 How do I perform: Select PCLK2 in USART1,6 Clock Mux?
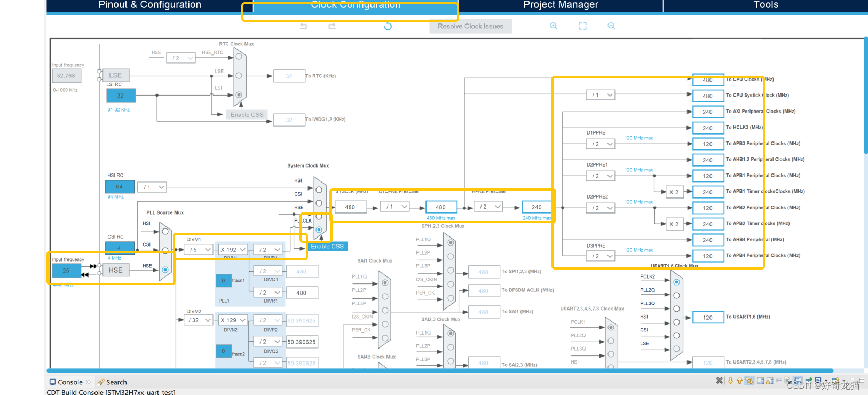pyautogui.click(x=676, y=282)
